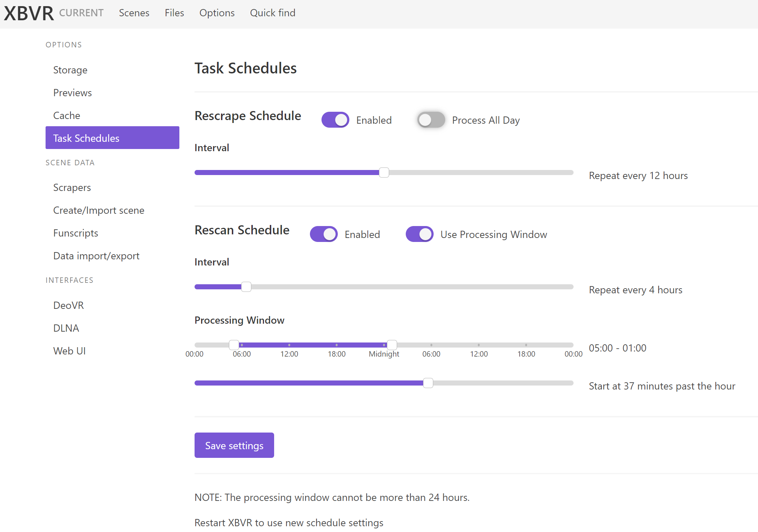Open Create/Import scene

[99, 210]
